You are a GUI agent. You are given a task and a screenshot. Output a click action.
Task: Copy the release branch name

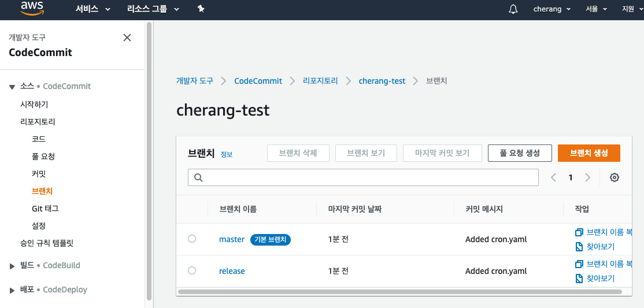coord(603,264)
